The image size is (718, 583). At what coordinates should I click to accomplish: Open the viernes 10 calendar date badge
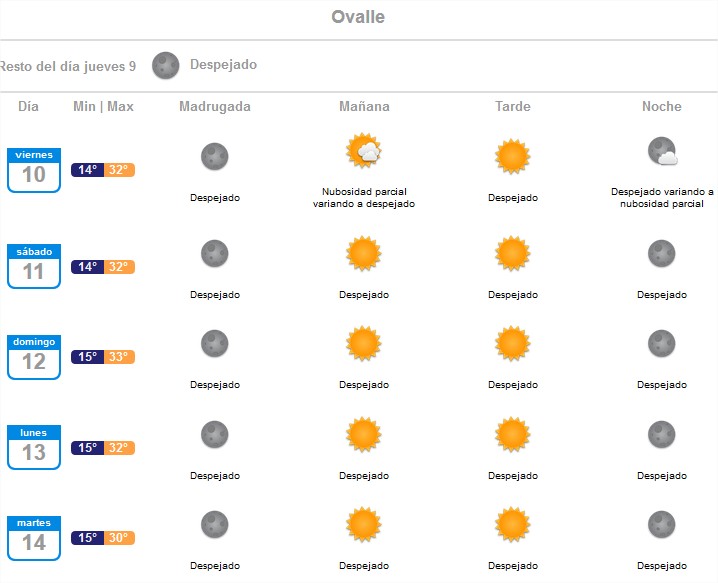pos(34,170)
